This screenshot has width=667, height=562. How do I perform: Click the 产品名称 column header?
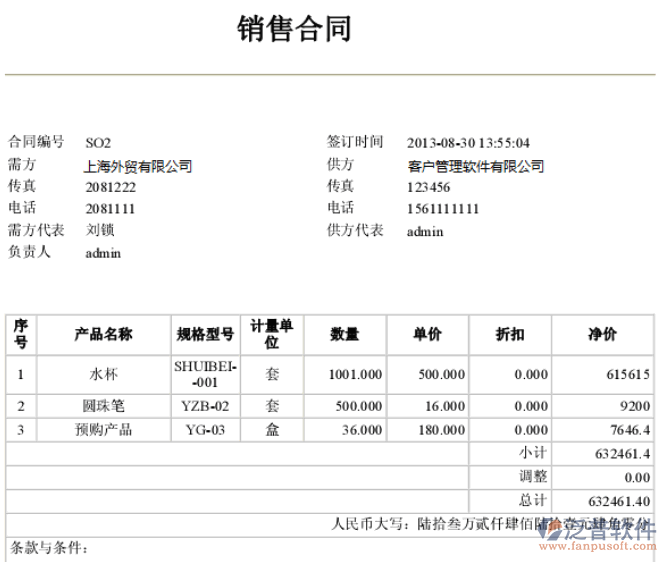coord(103,334)
